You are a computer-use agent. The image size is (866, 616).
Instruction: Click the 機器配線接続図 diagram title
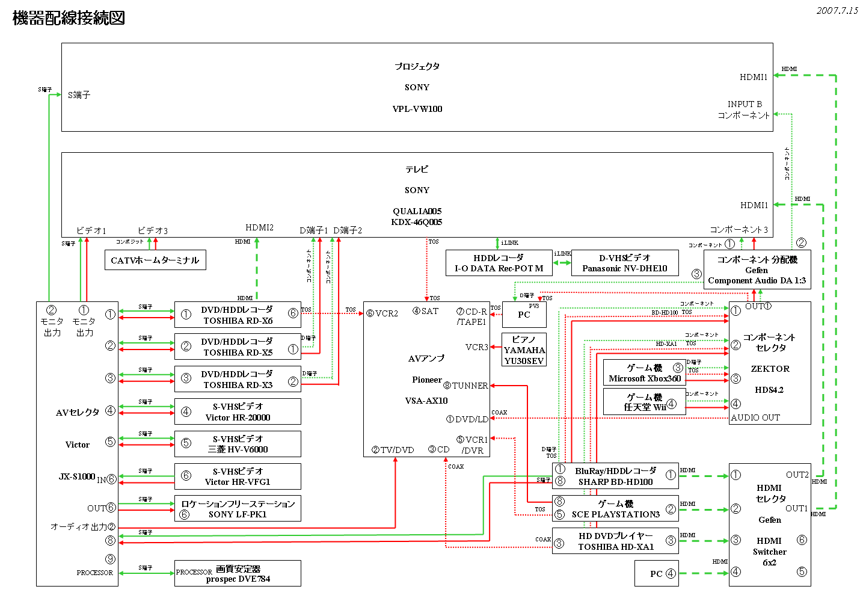[x=69, y=18]
